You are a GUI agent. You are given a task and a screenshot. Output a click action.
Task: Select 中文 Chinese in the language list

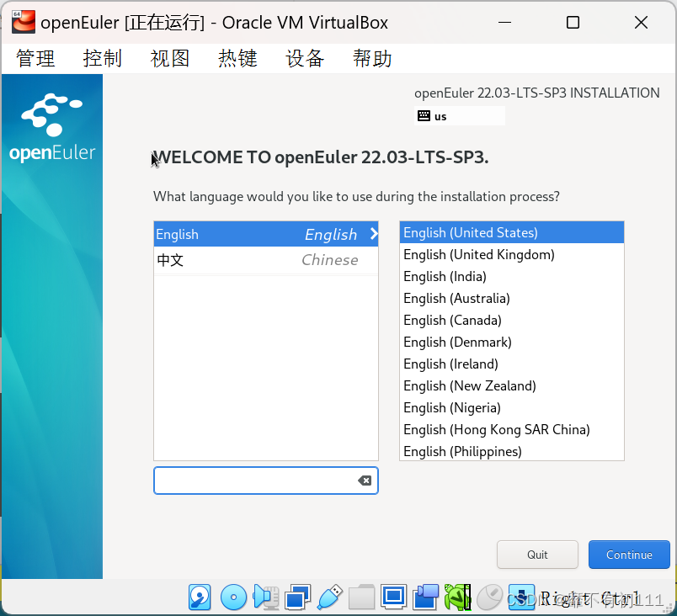(x=266, y=260)
